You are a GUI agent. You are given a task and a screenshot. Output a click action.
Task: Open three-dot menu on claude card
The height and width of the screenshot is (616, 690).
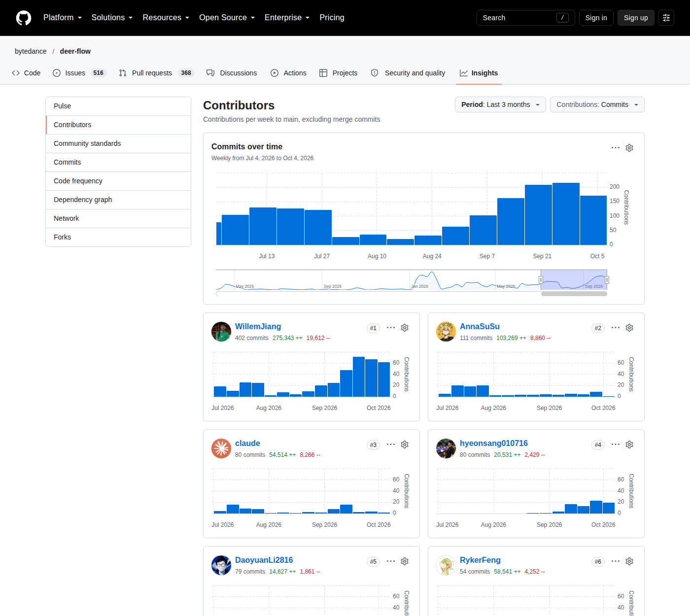(391, 445)
